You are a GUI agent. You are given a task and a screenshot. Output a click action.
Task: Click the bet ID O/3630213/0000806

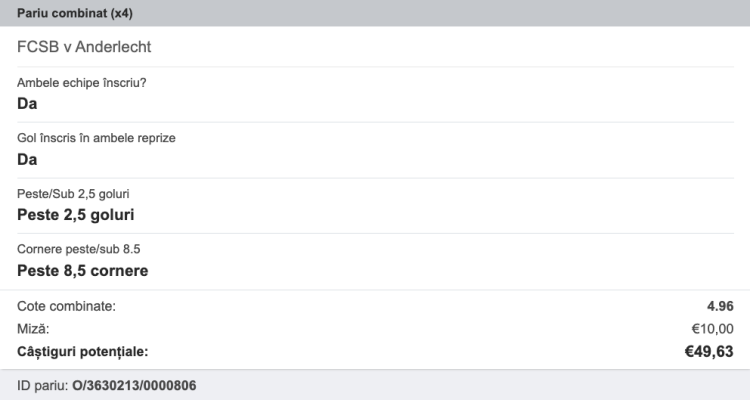point(135,385)
